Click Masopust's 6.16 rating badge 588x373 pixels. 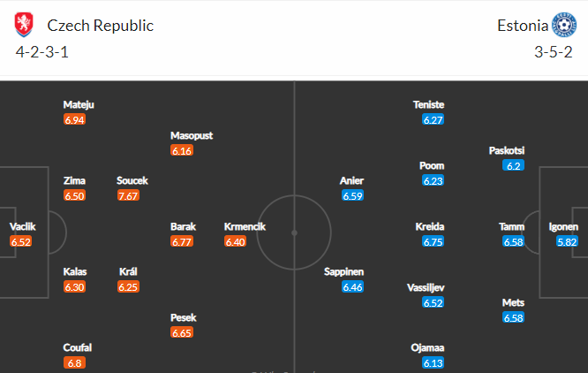182,151
